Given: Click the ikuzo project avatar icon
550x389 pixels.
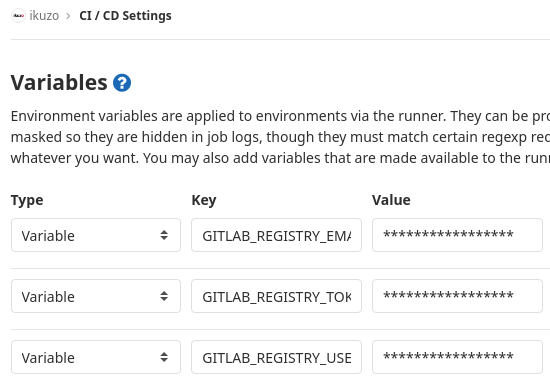Looking at the screenshot, I should point(18,16).
